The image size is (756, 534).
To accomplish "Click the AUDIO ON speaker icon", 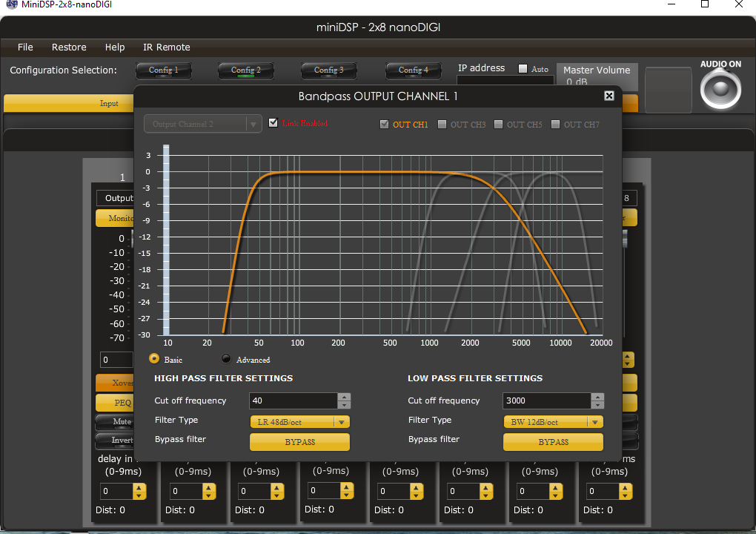I will pos(720,89).
